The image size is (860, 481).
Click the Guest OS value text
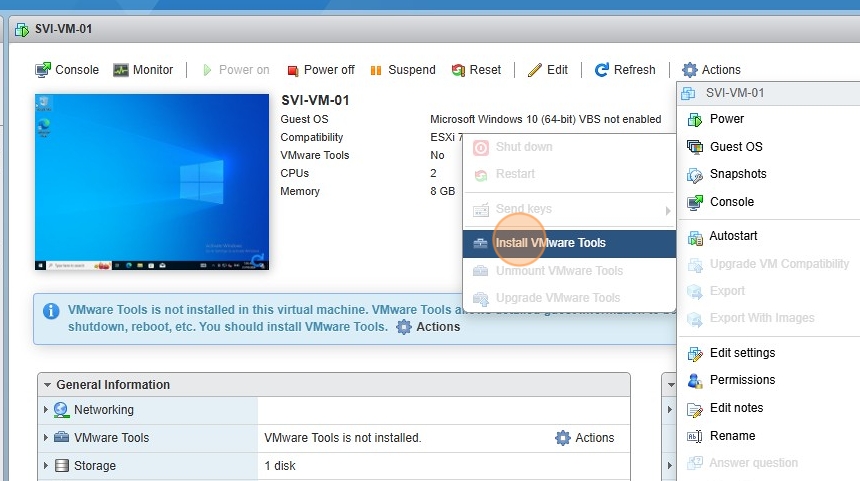point(546,119)
